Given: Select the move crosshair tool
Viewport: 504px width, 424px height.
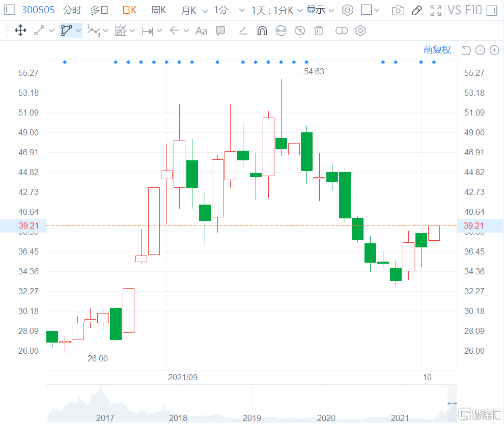Looking at the screenshot, I should coord(20,31).
